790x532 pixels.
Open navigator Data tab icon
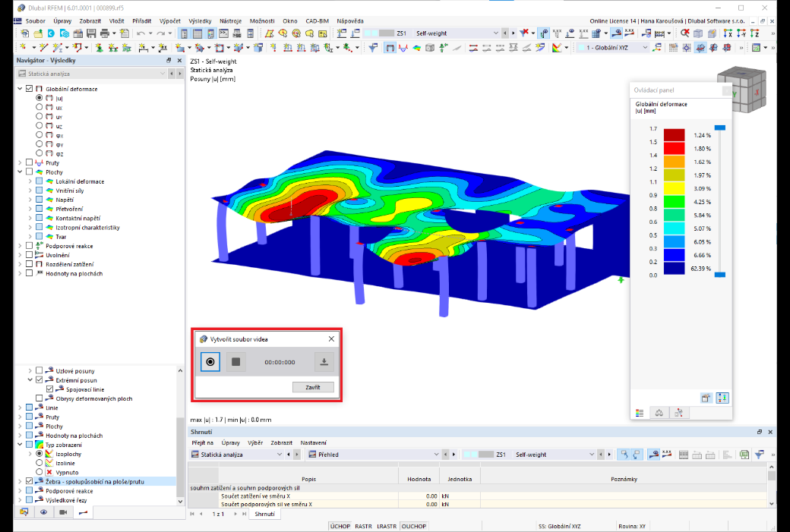point(24,512)
